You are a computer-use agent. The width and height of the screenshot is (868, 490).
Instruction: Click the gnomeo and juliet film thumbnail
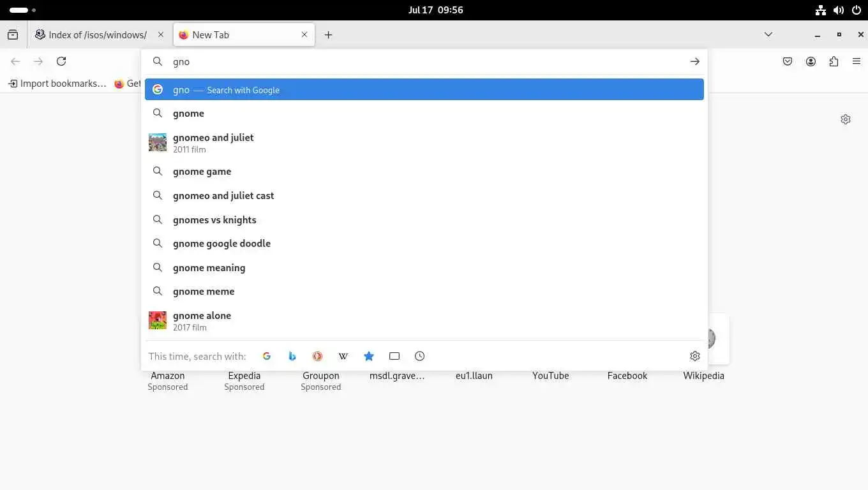point(158,142)
